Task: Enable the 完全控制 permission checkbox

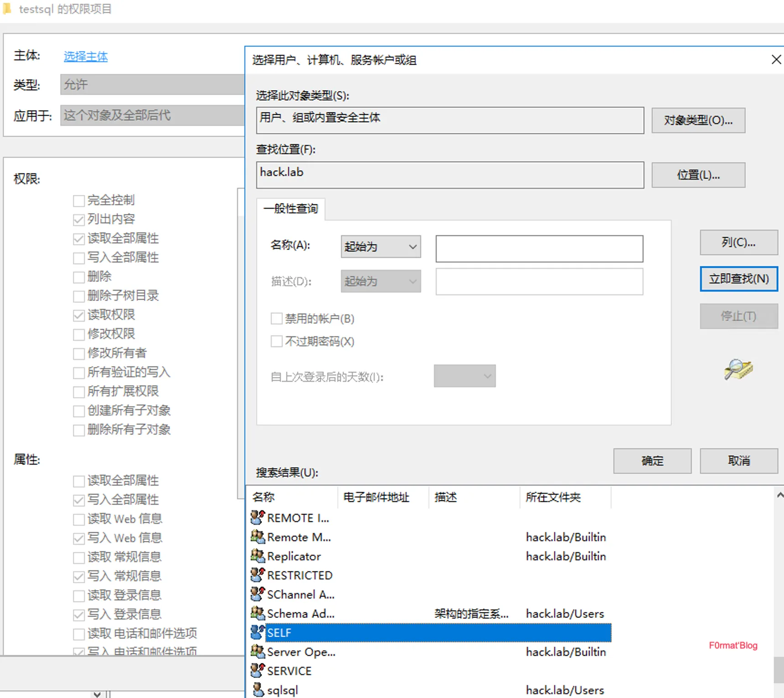Action: pos(79,200)
